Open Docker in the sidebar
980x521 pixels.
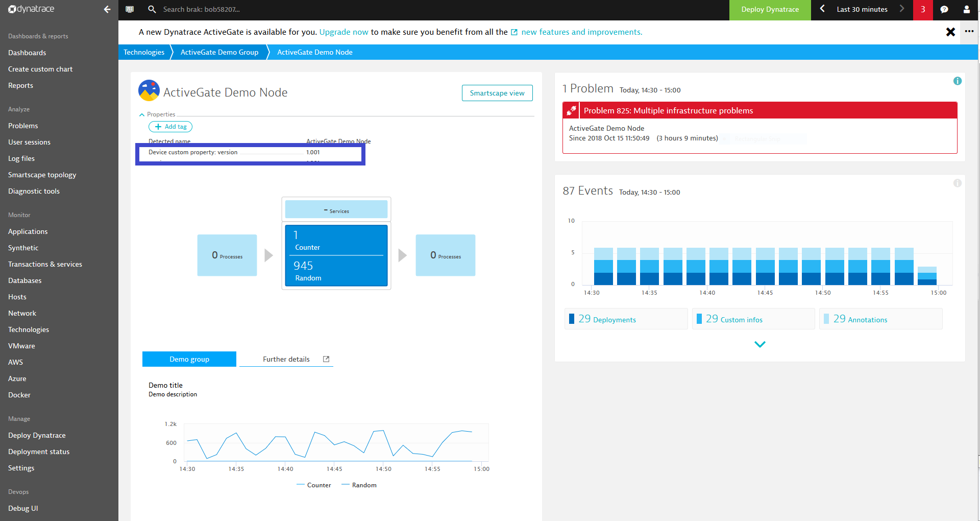[x=19, y=395]
